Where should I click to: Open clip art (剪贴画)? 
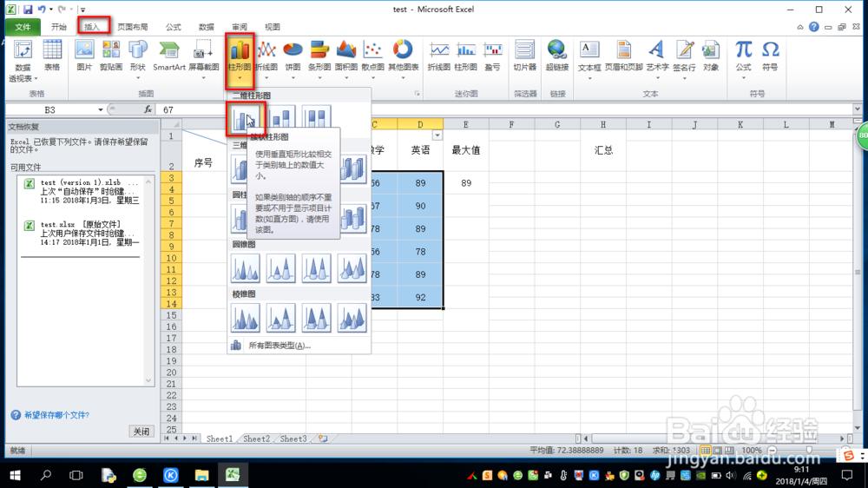pyautogui.click(x=111, y=56)
